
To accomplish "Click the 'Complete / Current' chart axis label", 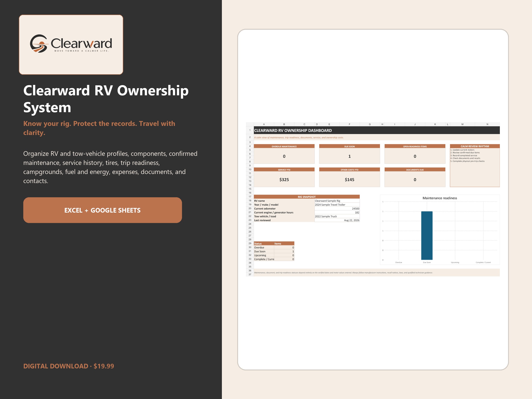I will (483, 262).
